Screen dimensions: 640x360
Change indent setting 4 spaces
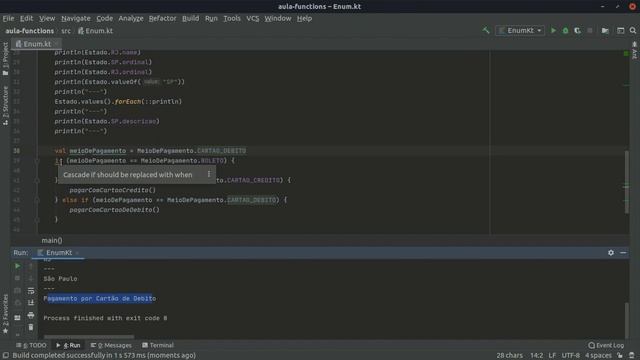pos(598,356)
